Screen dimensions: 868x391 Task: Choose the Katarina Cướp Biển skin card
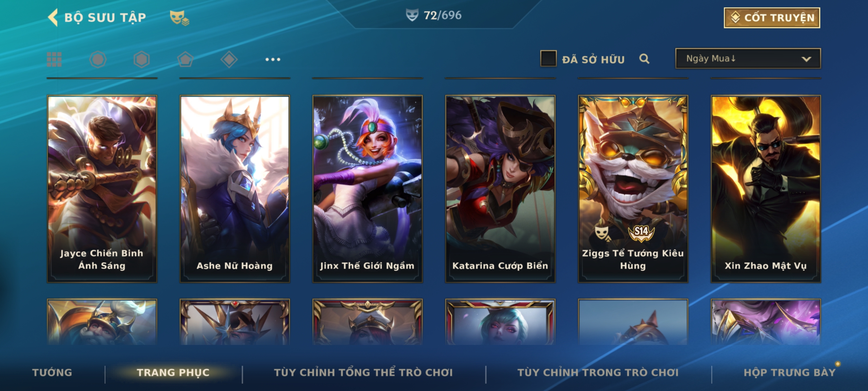click(x=500, y=189)
